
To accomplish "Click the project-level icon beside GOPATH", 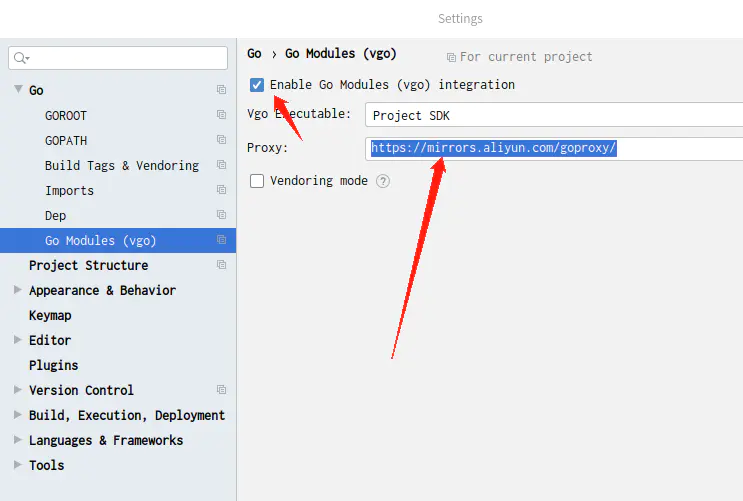I will tap(221, 140).
